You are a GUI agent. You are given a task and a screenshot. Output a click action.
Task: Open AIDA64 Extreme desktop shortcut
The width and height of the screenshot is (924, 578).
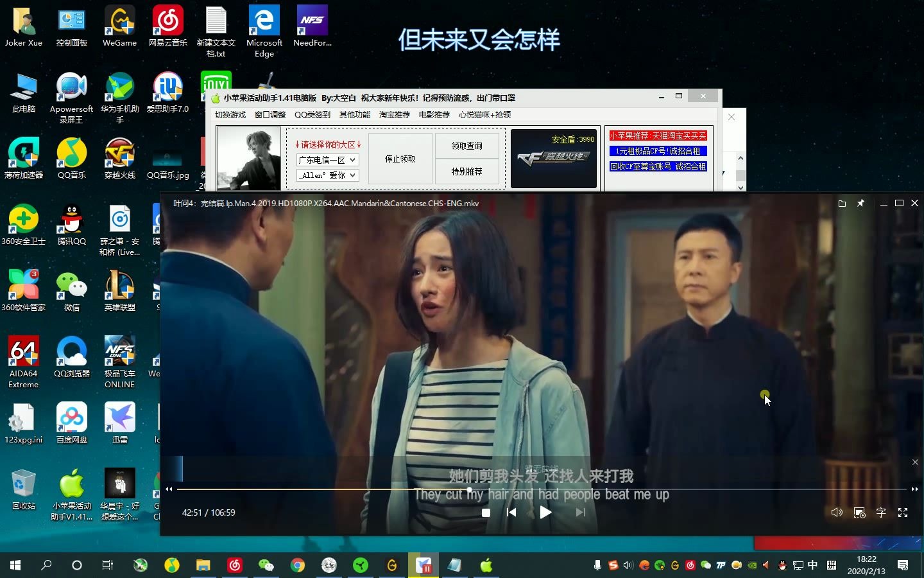pos(24,362)
